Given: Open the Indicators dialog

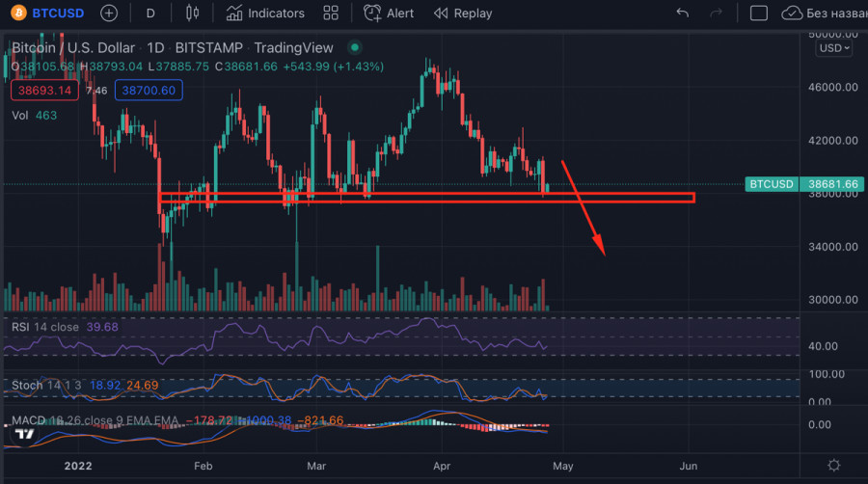Looking at the screenshot, I should point(265,13).
